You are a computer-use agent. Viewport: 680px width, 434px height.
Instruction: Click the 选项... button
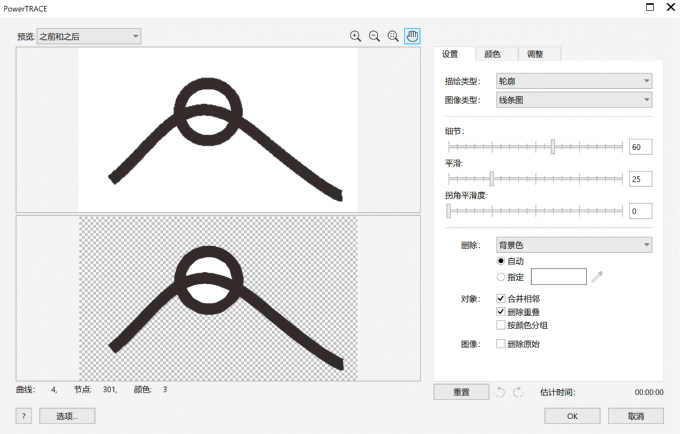click(67, 415)
